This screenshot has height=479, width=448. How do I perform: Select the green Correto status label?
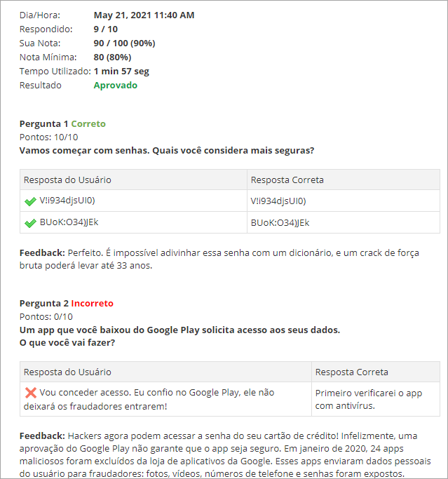(x=88, y=124)
